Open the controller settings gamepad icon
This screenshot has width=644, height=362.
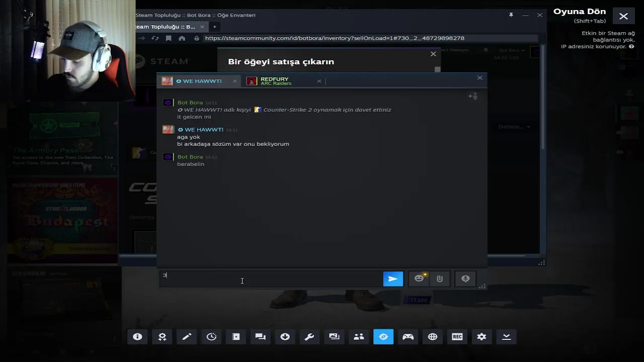pyautogui.click(x=408, y=337)
